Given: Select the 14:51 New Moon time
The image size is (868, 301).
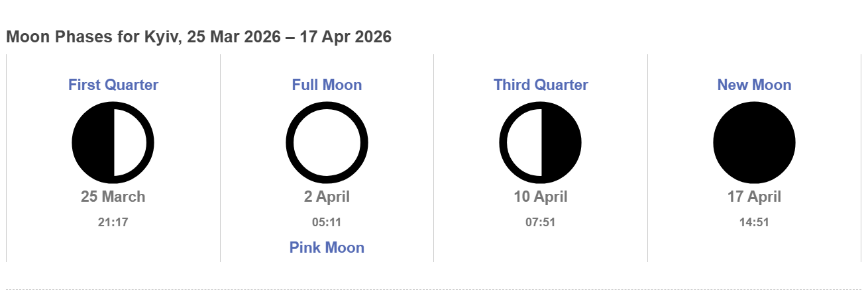Looking at the screenshot, I should click(754, 222).
